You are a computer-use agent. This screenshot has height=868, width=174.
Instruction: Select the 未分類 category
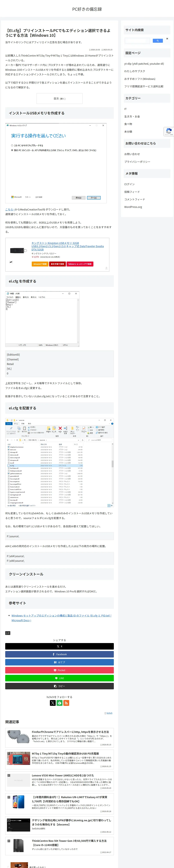pos(128,132)
